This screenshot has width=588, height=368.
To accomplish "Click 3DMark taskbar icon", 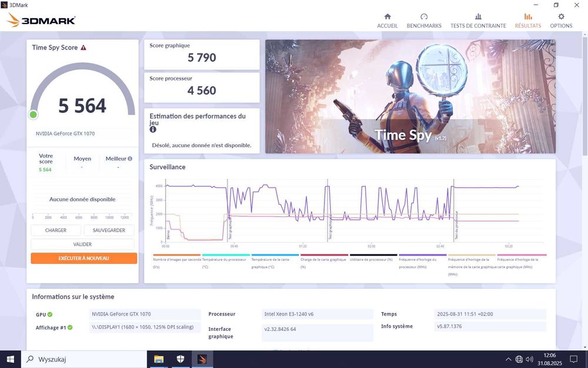I will click(x=202, y=359).
